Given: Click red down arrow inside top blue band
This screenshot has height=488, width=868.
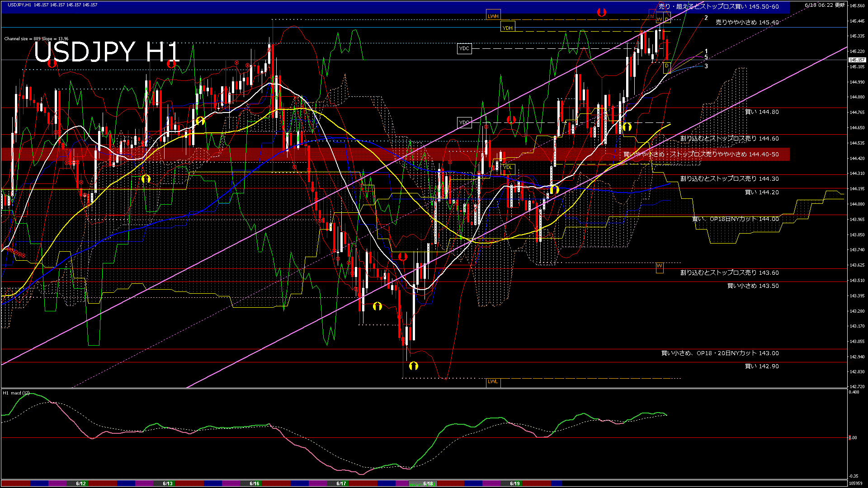Looking at the screenshot, I should tap(601, 12).
